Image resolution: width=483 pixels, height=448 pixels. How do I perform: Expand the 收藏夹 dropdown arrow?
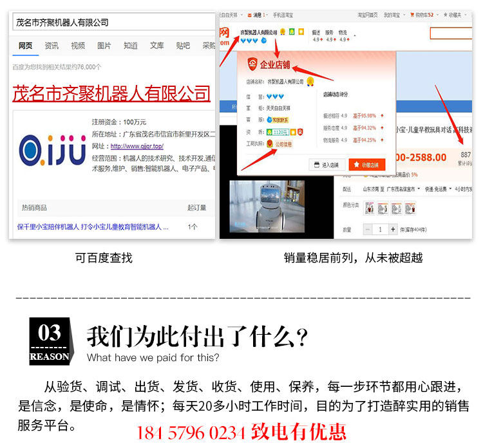pos(465,15)
